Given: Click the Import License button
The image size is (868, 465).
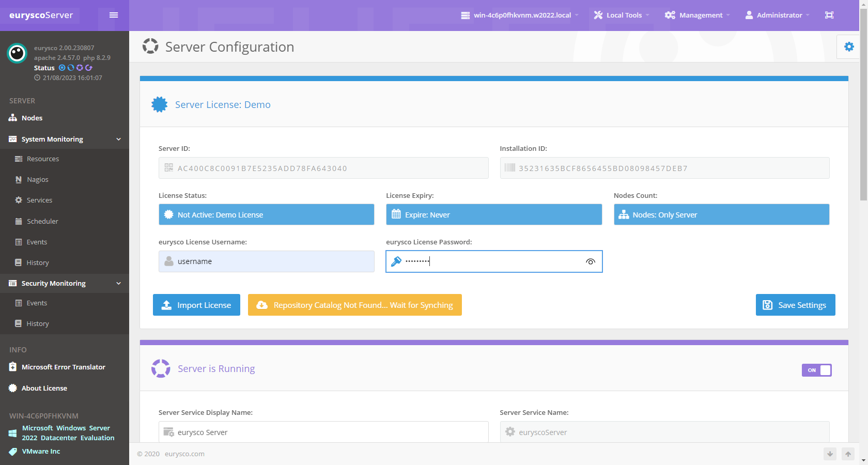Looking at the screenshot, I should click(x=196, y=305).
